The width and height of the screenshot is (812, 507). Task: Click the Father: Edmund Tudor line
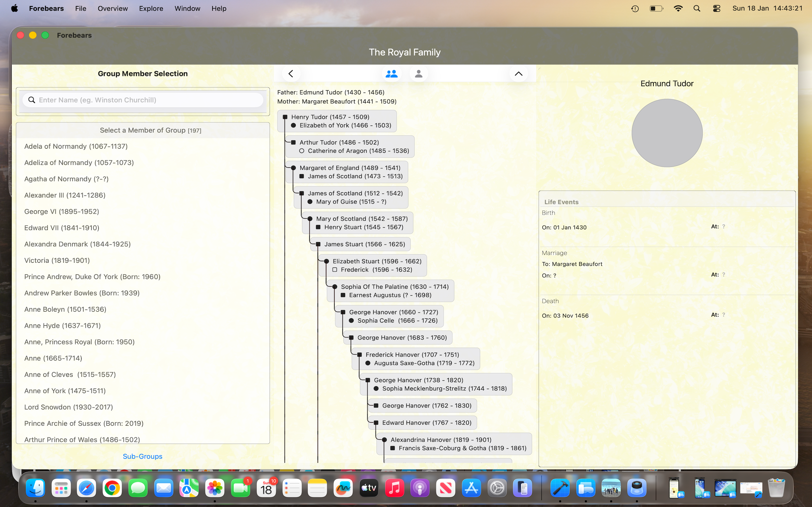pyautogui.click(x=331, y=92)
